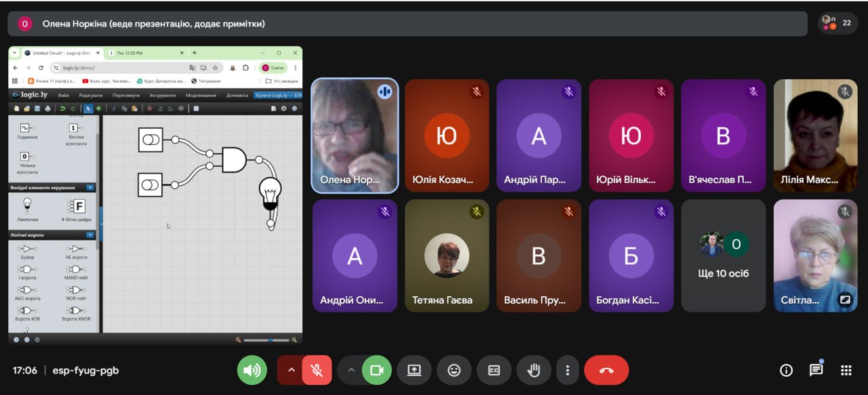Select Олена Норкіна's video tile

pyautogui.click(x=355, y=136)
